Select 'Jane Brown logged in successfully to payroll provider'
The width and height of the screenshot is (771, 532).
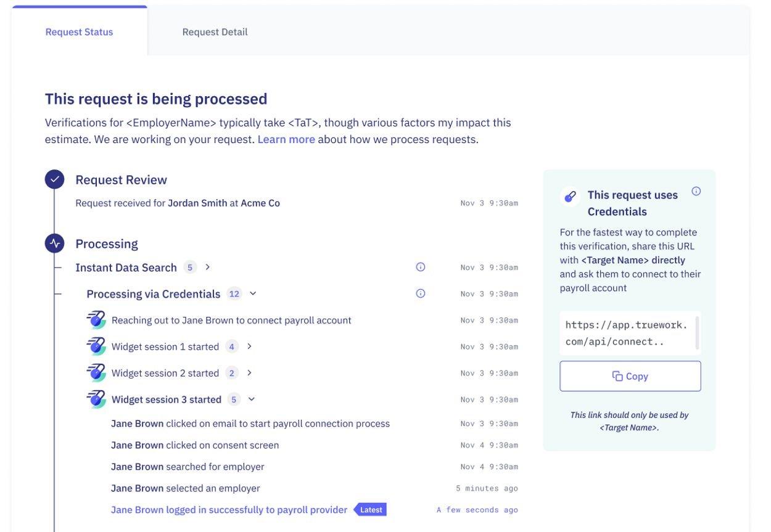point(229,510)
